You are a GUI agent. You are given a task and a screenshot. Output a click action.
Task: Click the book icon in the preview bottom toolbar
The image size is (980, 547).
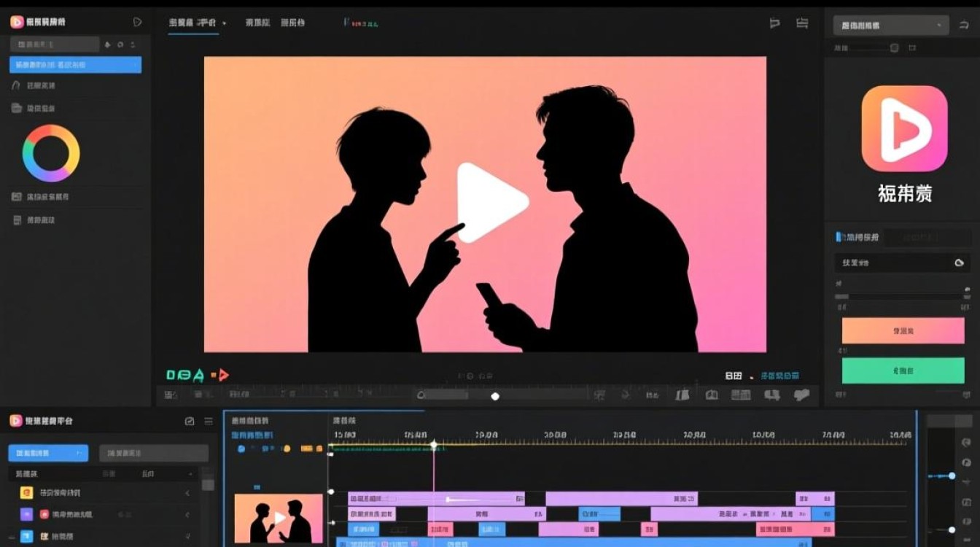[682, 395]
